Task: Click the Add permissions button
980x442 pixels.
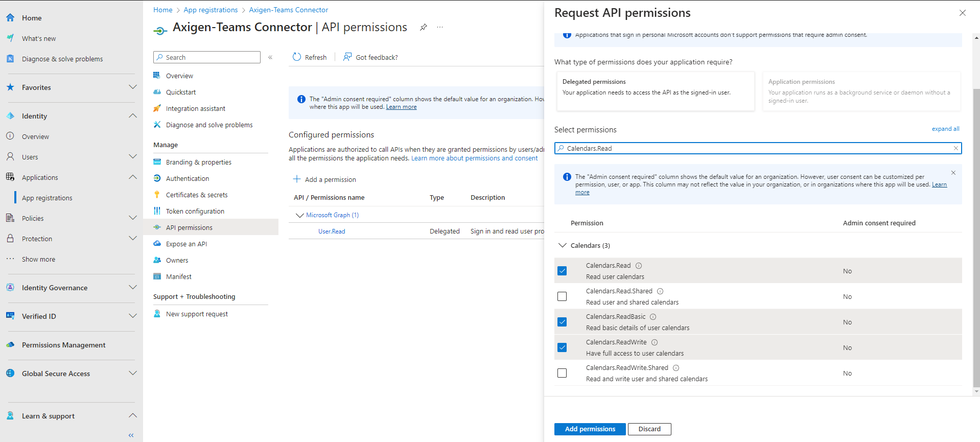Action: click(x=590, y=429)
